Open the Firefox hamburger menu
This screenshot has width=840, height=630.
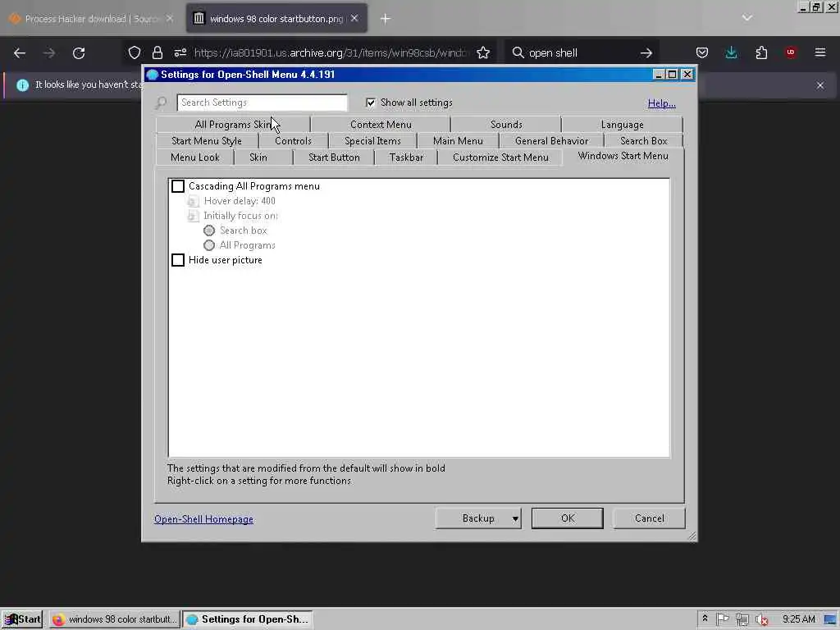point(820,52)
